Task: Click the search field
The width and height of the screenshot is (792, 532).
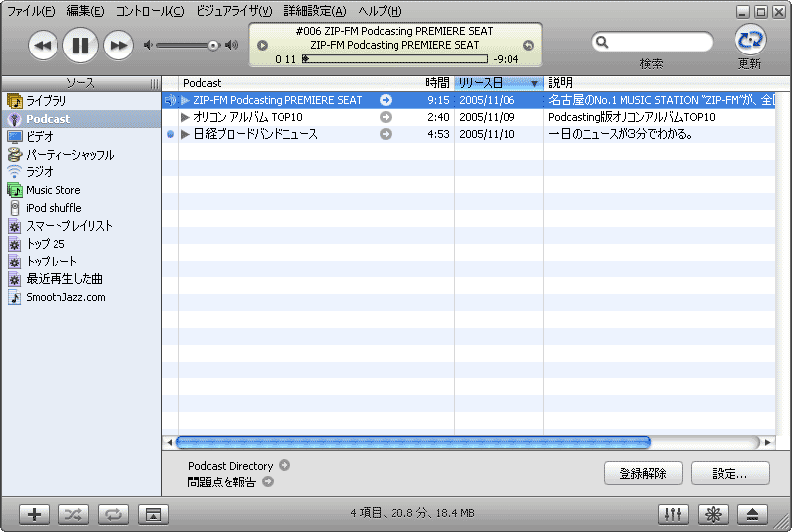Action: point(652,42)
